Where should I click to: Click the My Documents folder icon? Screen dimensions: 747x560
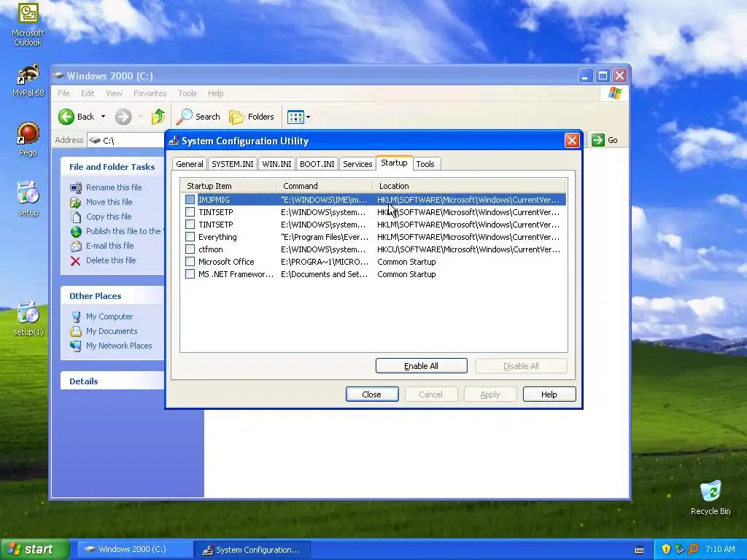tap(76, 332)
